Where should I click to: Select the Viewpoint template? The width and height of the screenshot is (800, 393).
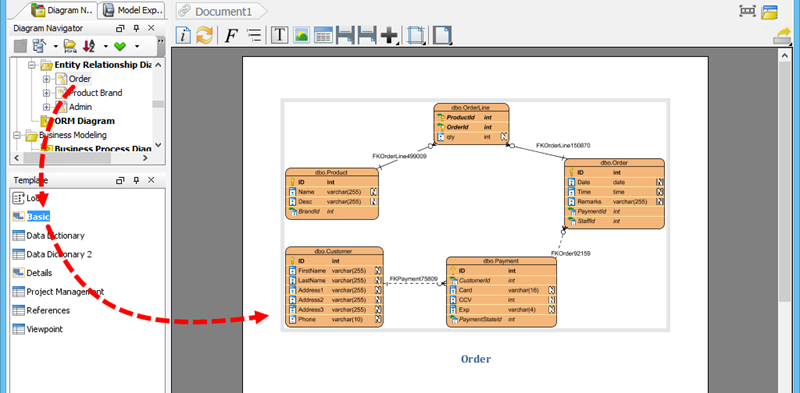(x=45, y=329)
